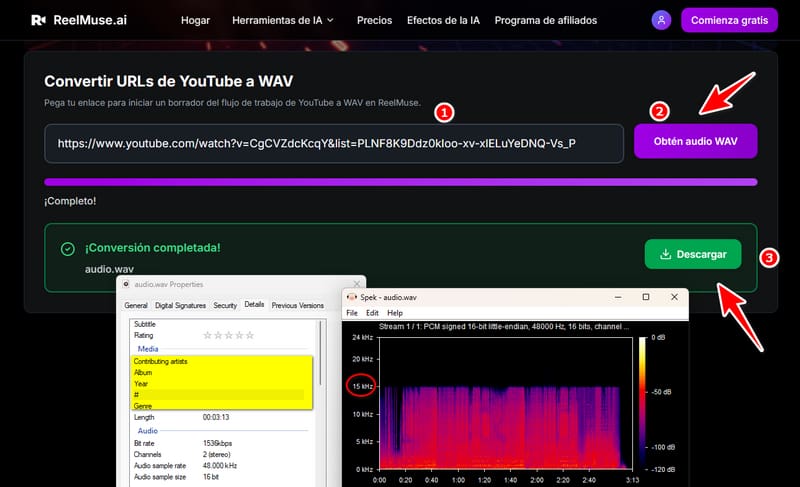Viewport: 800px width, 487px height.
Task: Click the Comienza gratis button
Action: coord(729,20)
